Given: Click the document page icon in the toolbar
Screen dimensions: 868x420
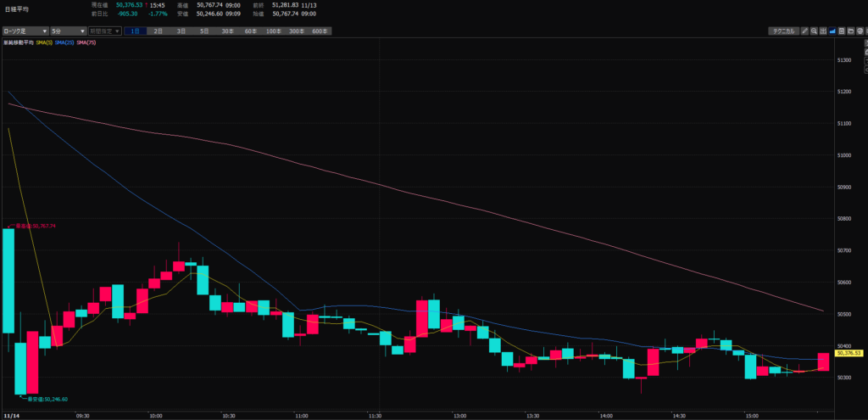Looking at the screenshot, I should (842, 31).
